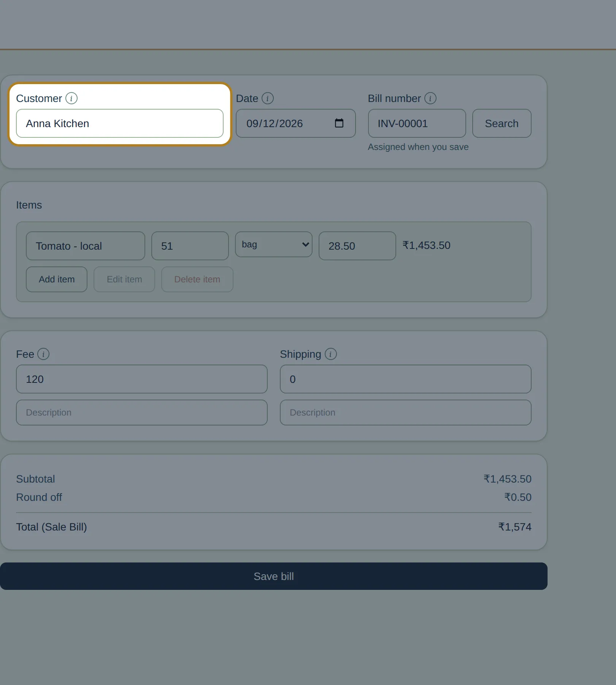
Task: Click the Add item button
Action: coord(57,279)
